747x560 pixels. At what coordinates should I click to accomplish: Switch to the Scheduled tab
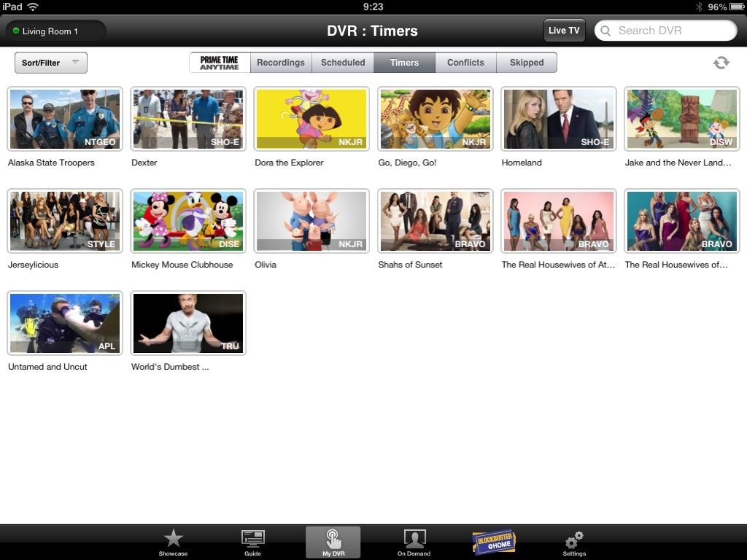[x=343, y=63]
